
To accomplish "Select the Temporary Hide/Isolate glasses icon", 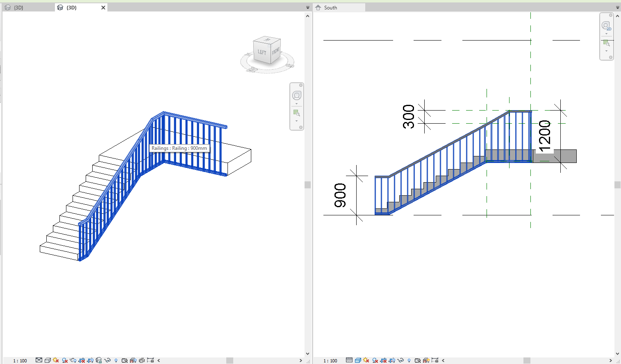I will tap(107, 360).
